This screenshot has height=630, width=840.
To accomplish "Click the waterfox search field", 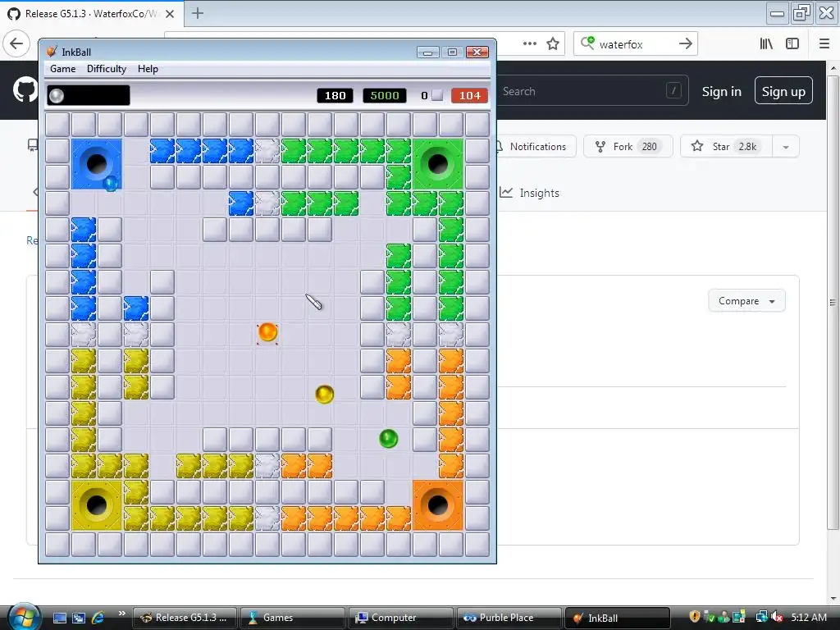I will tap(635, 44).
